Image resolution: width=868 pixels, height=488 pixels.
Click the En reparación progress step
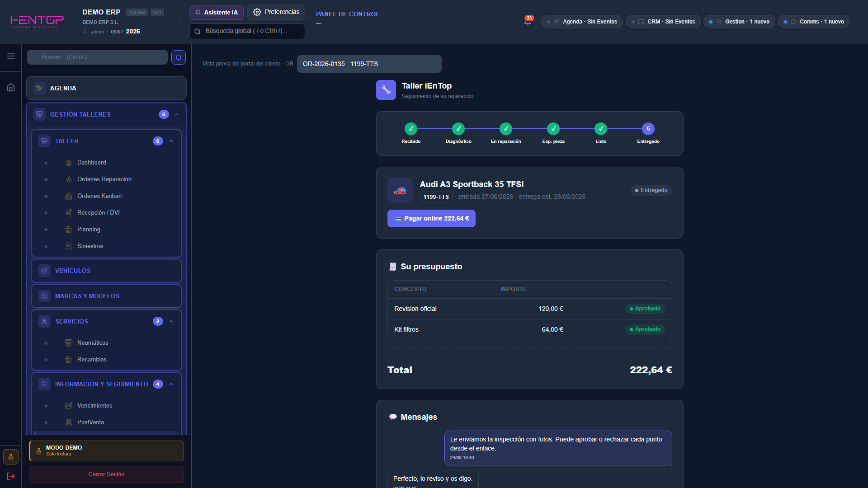click(506, 129)
